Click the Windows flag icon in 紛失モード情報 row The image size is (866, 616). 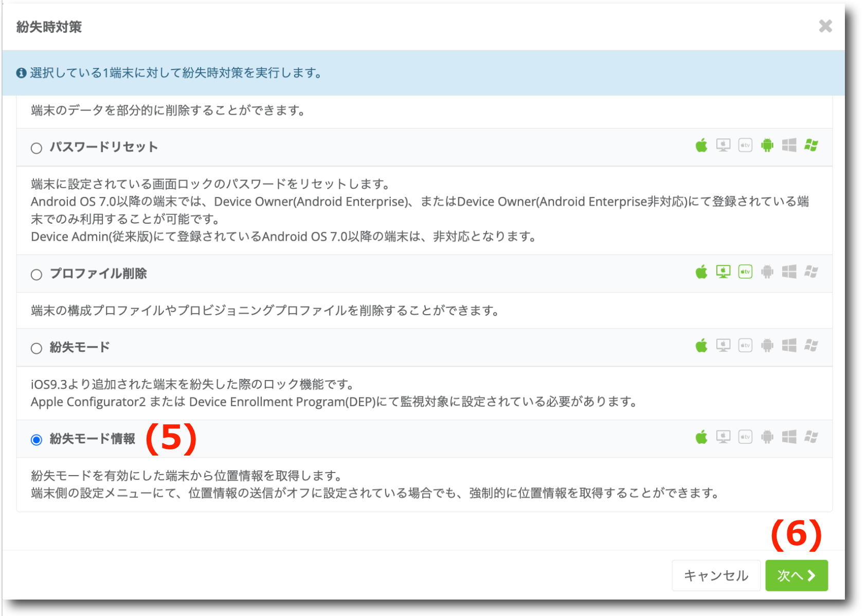coord(811,437)
